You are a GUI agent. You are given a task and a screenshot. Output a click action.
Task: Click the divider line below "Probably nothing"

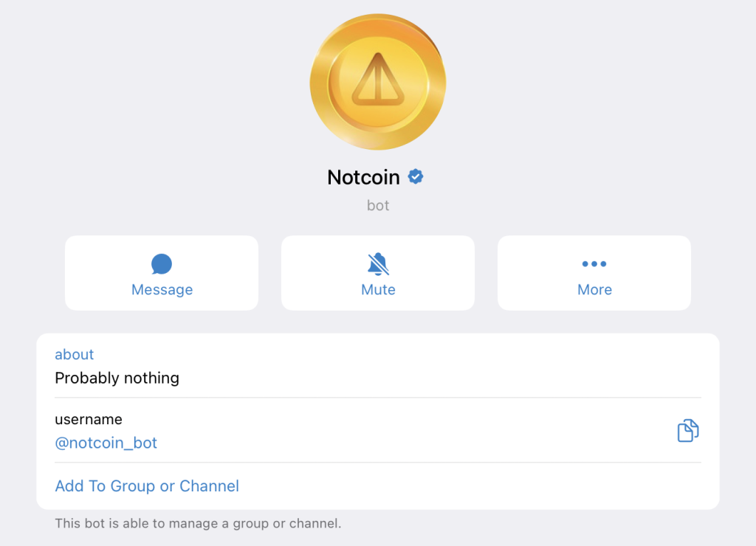[x=378, y=398]
